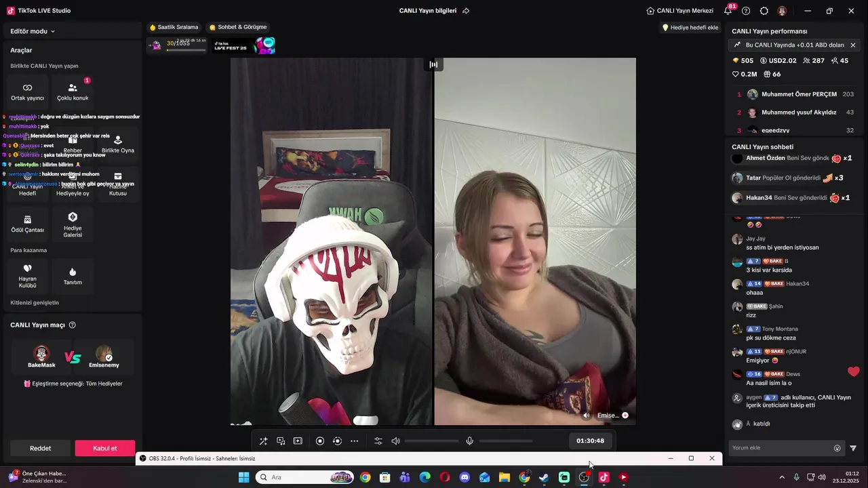The height and width of the screenshot is (488, 868).
Task: Mute the microphone in bottom toolbar
Action: point(469,441)
